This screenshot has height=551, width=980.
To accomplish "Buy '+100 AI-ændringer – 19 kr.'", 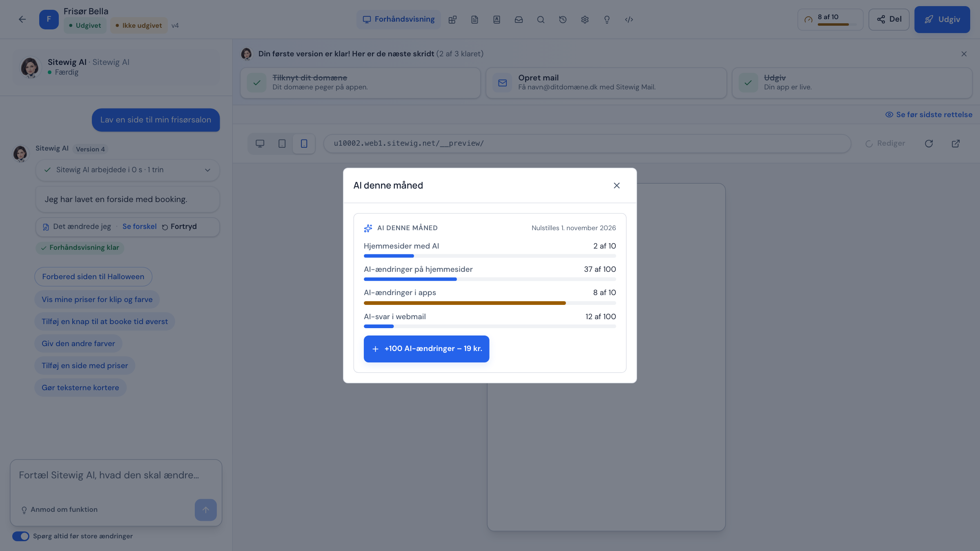I will pos(426,349).
